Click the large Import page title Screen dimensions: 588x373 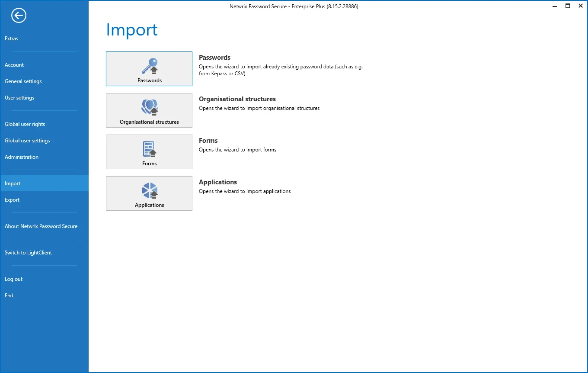(132, 30)
